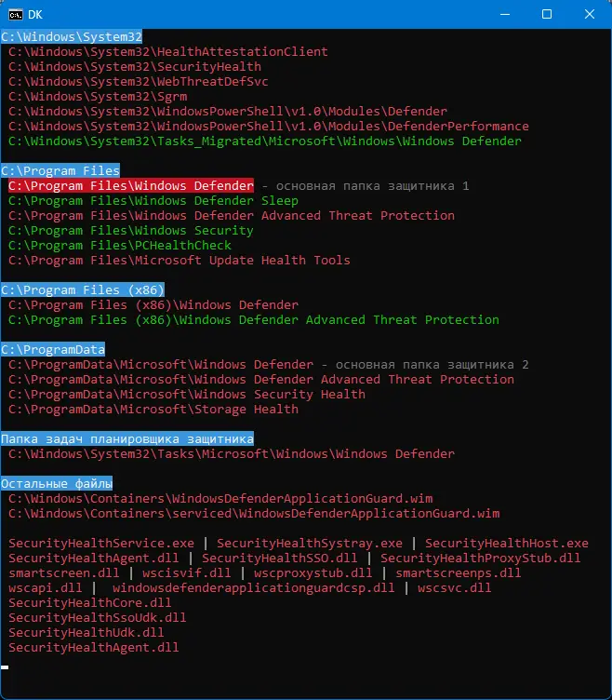Maximize the DK console window
The height and width of the screenshot is (700, 612).
click(x=547, y=14)
